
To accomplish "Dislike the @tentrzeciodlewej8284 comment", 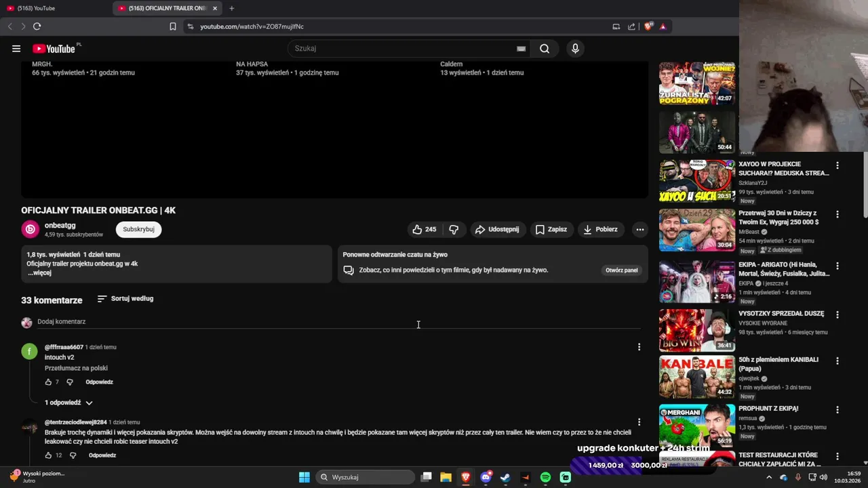I will (73, 455).
